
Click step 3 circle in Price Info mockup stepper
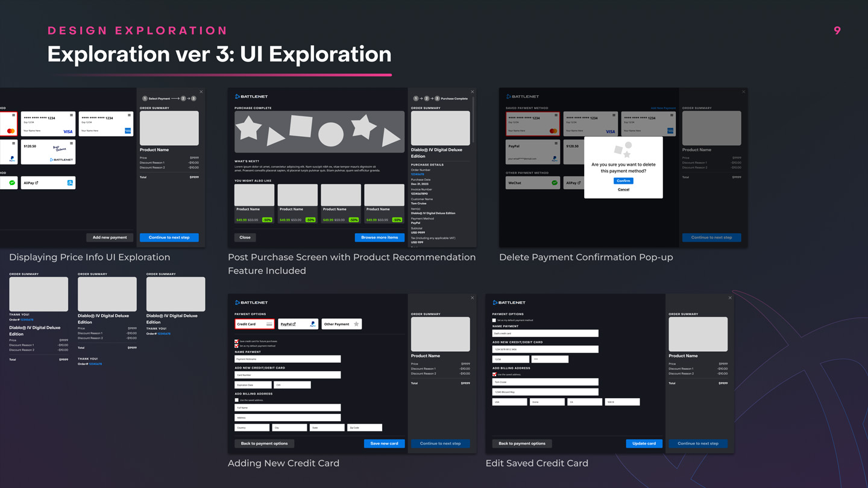(x=193, y=98)
